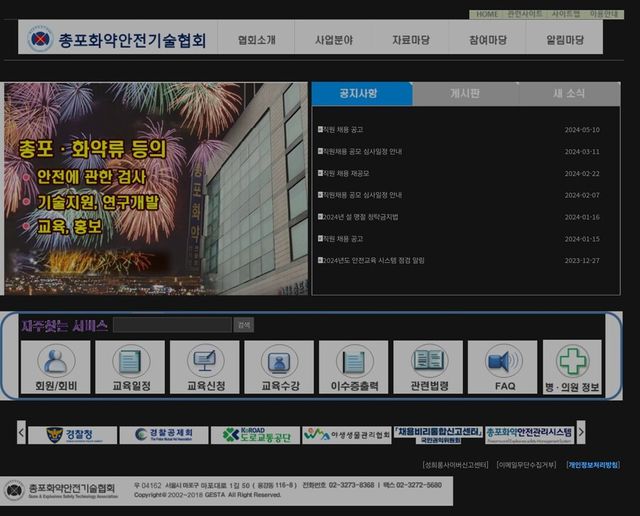Switch to the 게시판 tab
This screenshot has width=640, height=516.
tap(464, 93)
